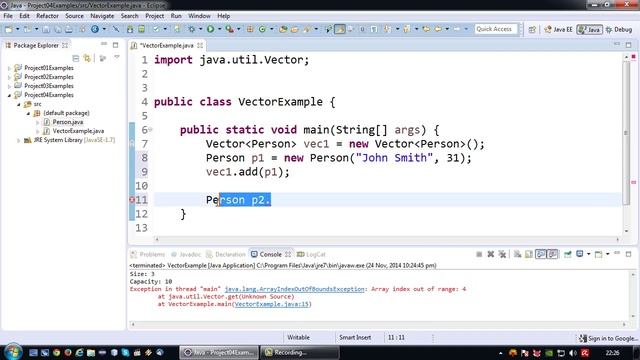The image size is (640, 360).
Task: Click VectorExample.java:15 stack trace link
Action: (x=271, y=304)
